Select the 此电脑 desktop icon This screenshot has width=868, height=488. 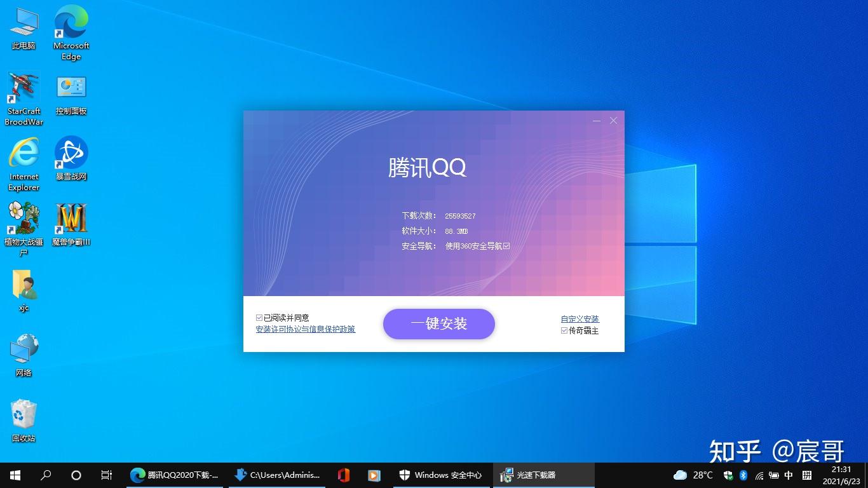[x=24, y=29]
